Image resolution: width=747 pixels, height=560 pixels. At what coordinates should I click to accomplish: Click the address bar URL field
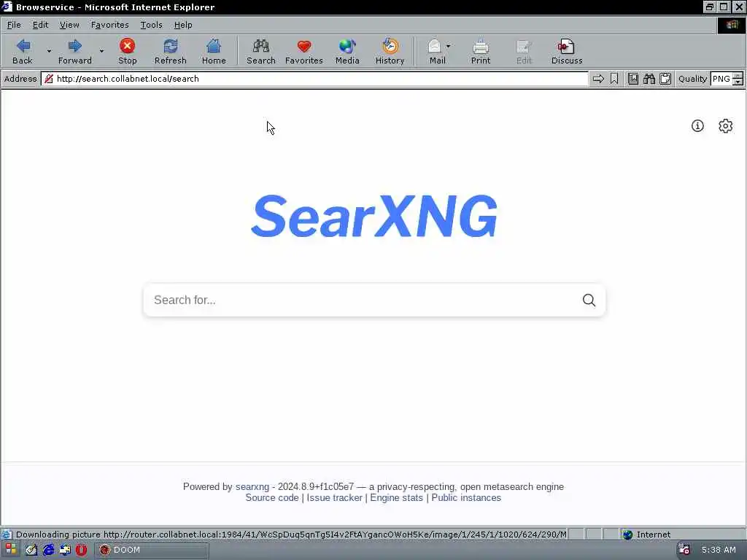(314, 79)
